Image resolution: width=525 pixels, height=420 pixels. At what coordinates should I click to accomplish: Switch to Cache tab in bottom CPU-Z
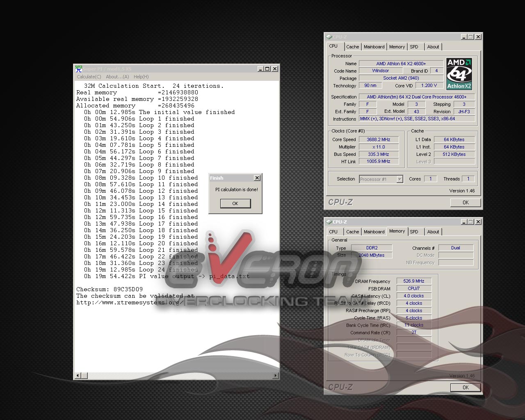coord(352,232)
